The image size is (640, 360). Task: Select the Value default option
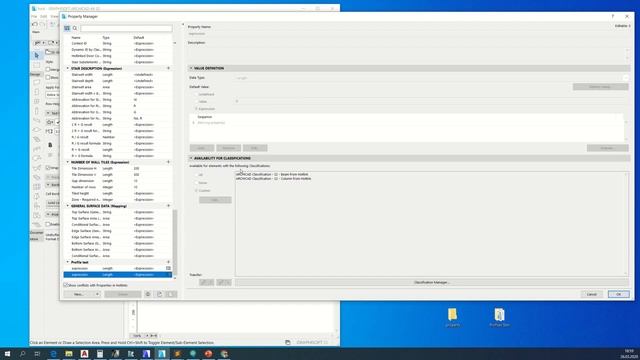196,101
